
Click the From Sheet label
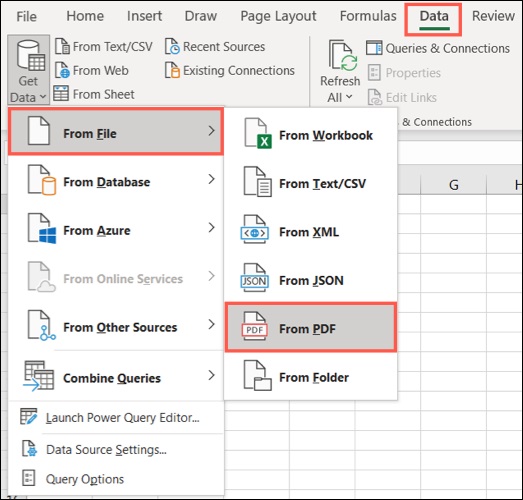[x=104, y=94]
